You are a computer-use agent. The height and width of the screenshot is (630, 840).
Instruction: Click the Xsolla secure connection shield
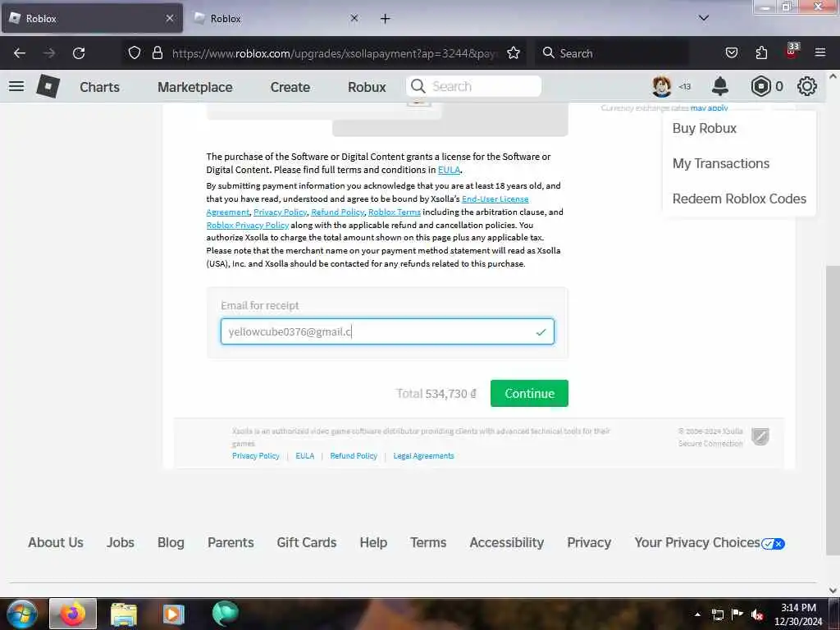[760, 436]
